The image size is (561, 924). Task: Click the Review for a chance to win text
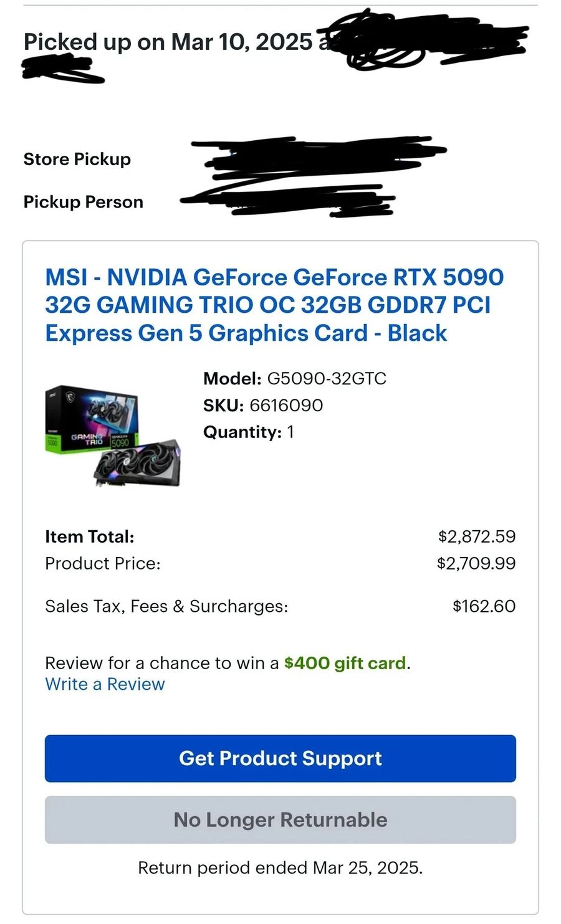coord(162,663)
